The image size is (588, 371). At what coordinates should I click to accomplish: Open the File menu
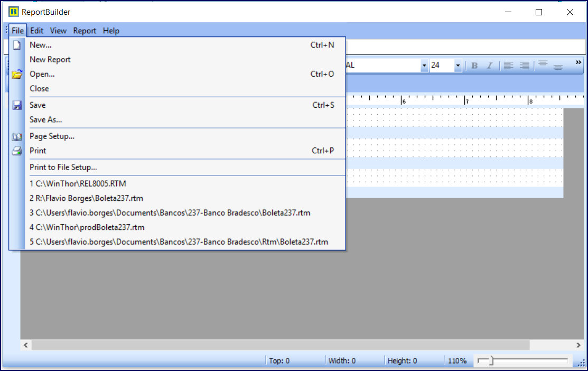coord(17,31)
